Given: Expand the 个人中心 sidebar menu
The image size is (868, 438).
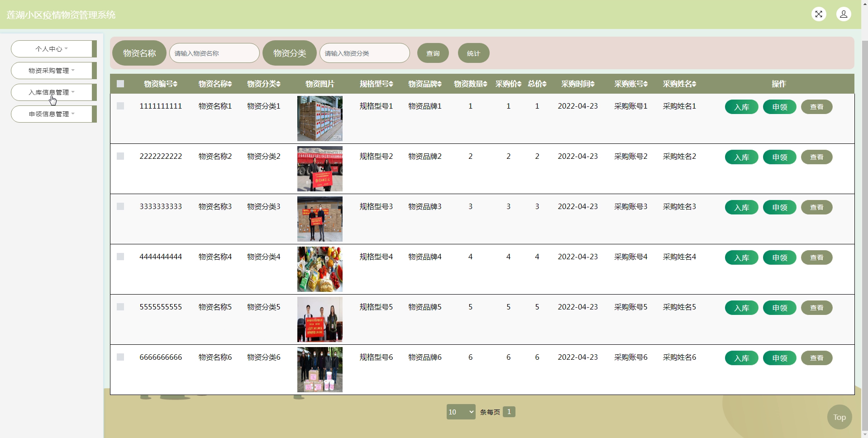Looking at the screenshot, I should click(53, 49).
